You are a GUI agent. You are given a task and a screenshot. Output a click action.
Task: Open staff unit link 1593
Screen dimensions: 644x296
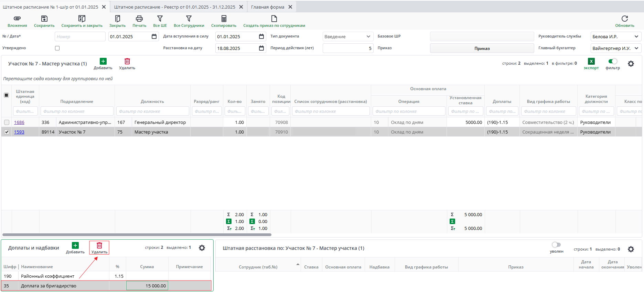[x=19, y=132]
